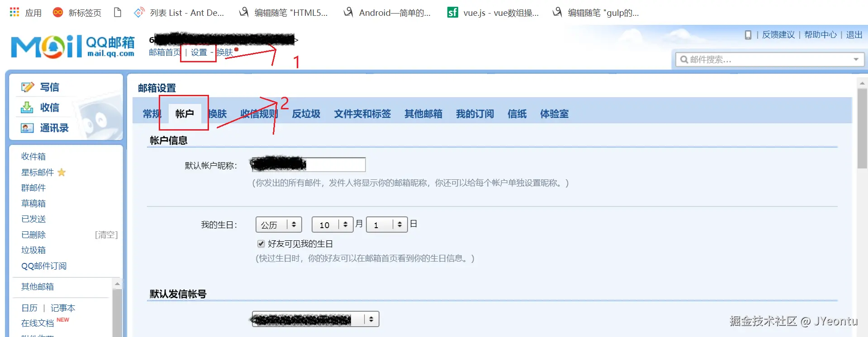The height and width of the screenshot is (337, 868).
Task: Open Contacts card icon
Action: tap(27, 128)
